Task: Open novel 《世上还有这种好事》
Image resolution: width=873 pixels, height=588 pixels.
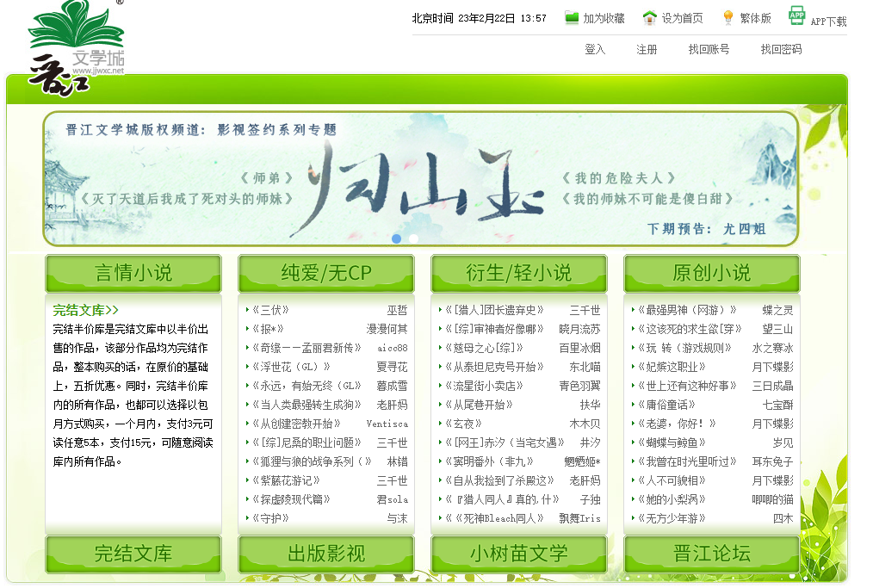Action: 688,386
